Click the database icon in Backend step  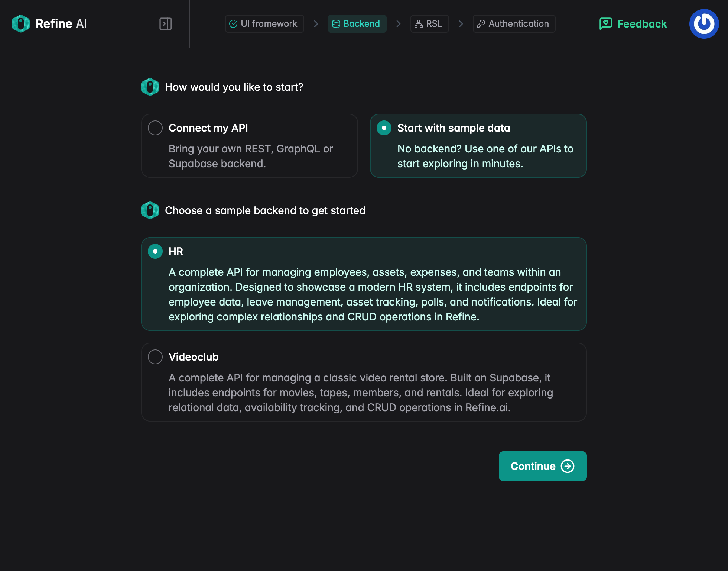[x=337, y=23]
